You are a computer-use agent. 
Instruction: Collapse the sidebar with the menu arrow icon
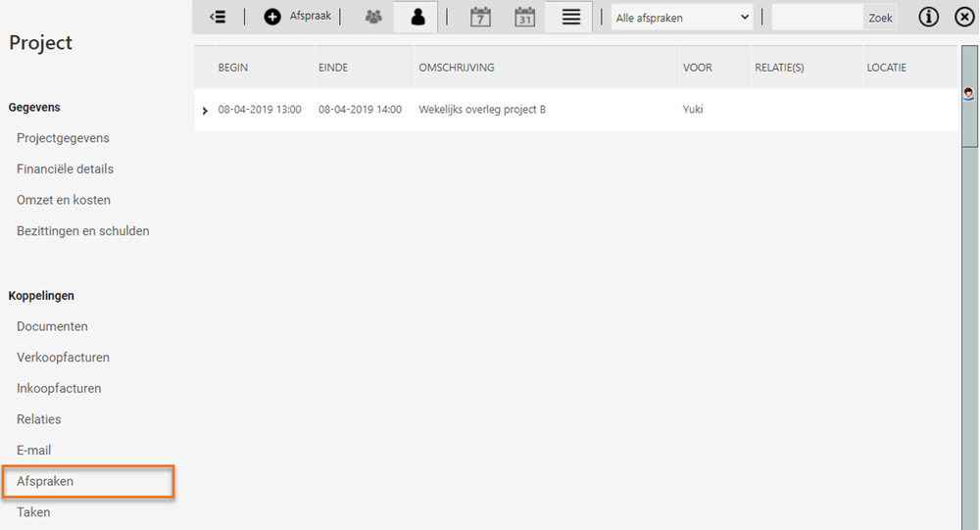[x=218, y=17]
